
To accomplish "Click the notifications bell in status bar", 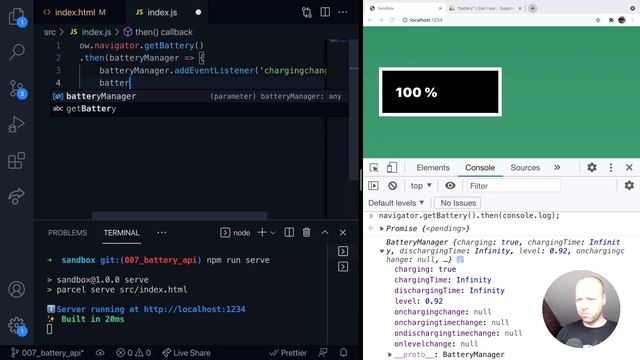I will 344,353.
